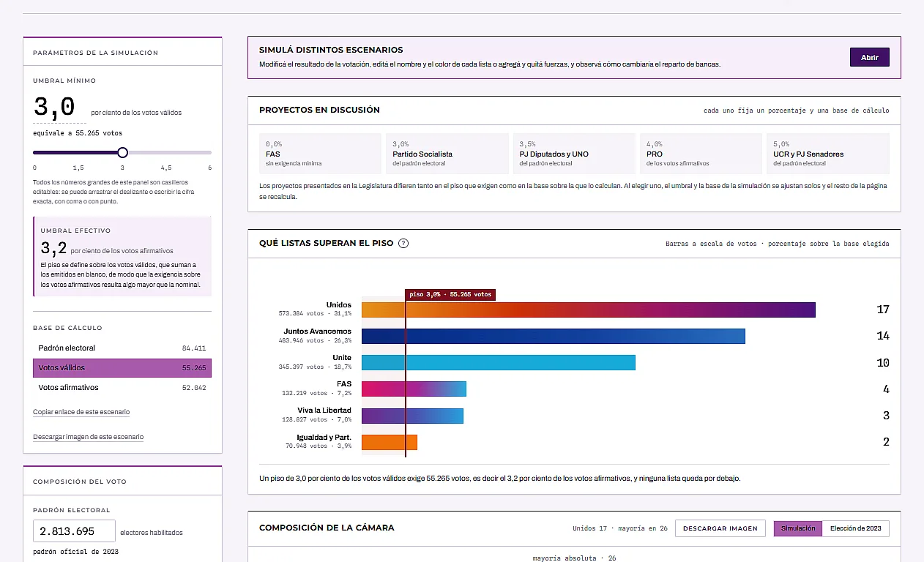Open the help icon beside Qué listas superan el piso

403,243
